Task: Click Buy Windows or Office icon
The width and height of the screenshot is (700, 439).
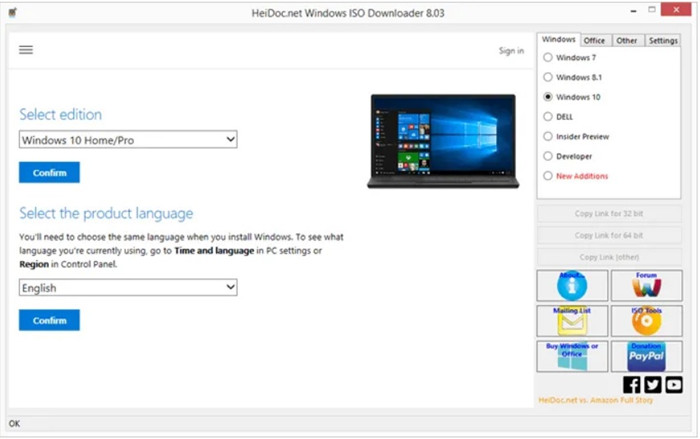Action: pyautogui.click(x=572, y=356)
